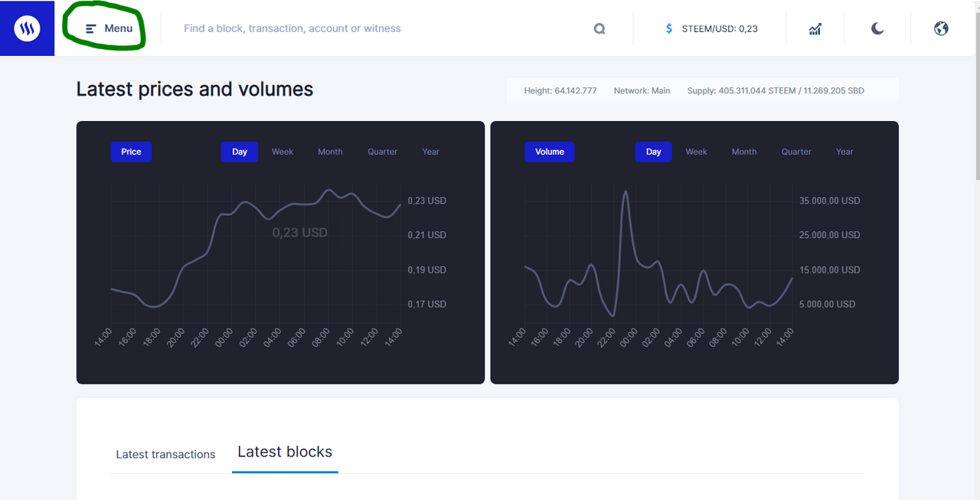Viewport: 980px width, 500px height.
Task: Select Quarter range on Volume chart
Action: [x=796, y=152]
